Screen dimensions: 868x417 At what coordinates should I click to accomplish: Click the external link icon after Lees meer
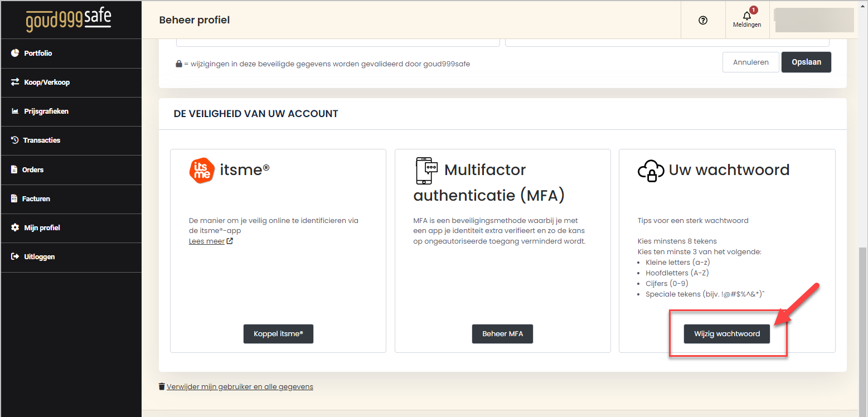(230, 241)
